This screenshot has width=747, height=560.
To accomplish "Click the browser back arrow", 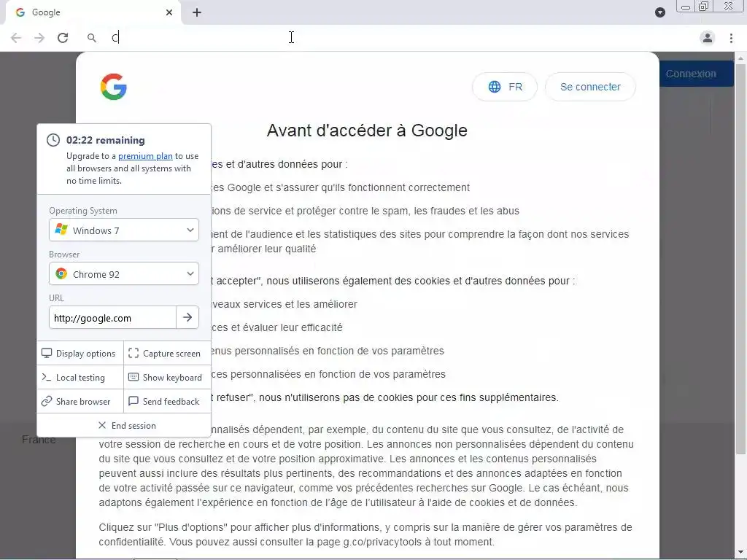I will click(16, 38).
